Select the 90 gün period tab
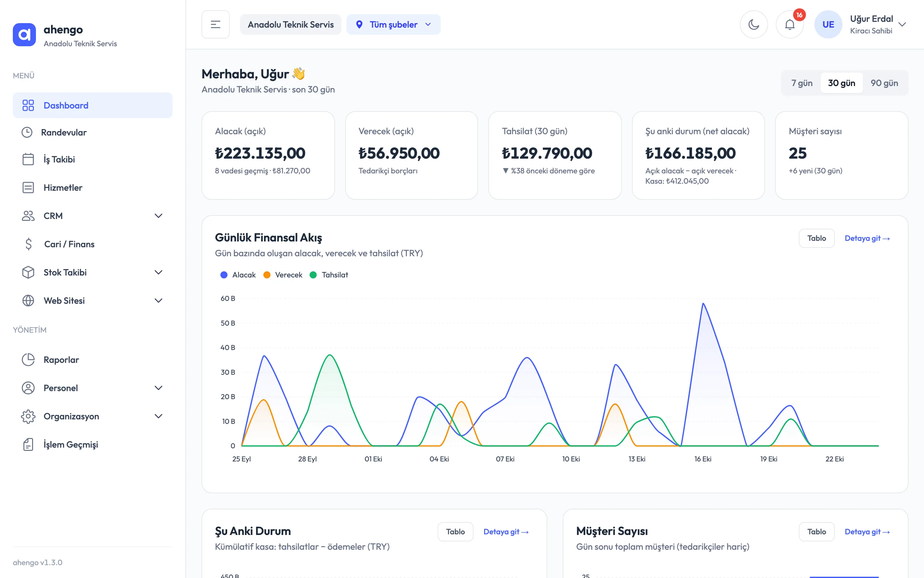Viewport: 924px width, 578px height. coord(884,83)
